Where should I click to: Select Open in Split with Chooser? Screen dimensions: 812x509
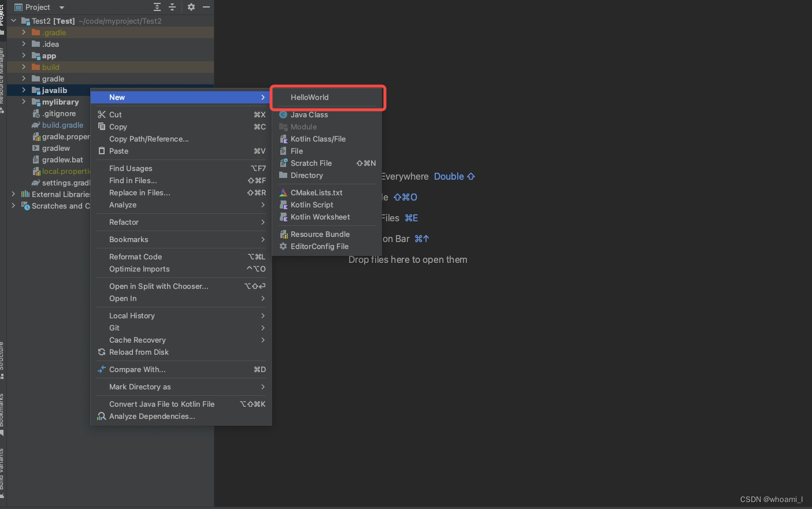(181, 286)
